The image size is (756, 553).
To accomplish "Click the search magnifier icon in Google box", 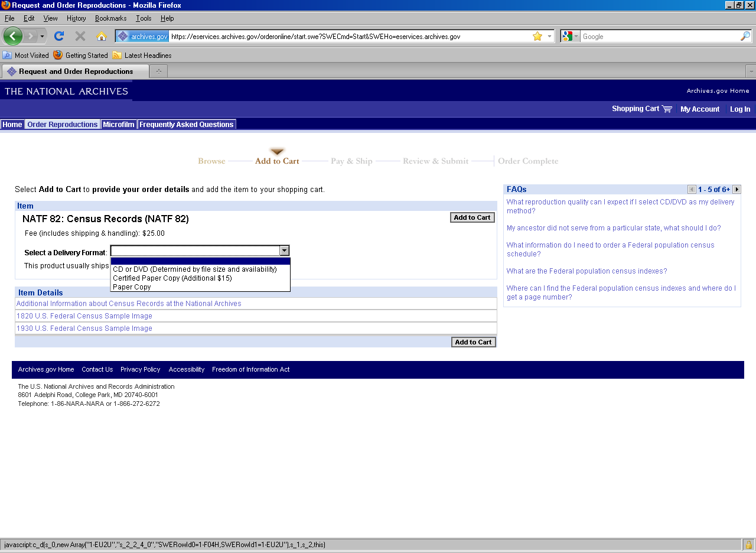I will point(745,37).
